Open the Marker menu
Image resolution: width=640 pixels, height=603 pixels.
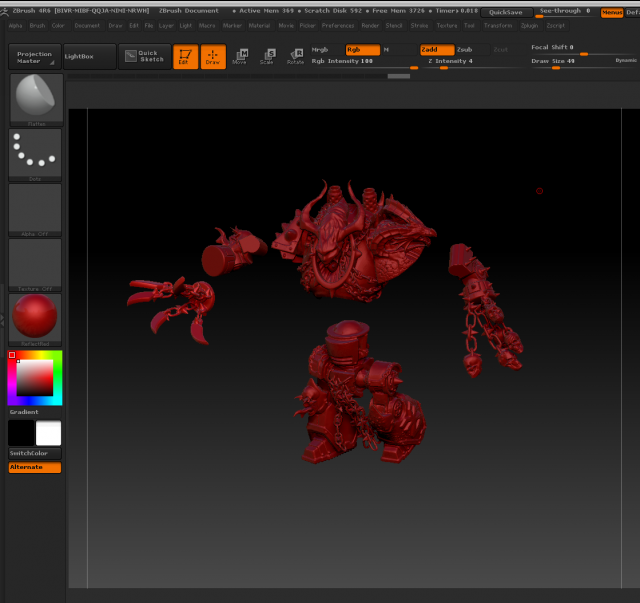point(232,26)
